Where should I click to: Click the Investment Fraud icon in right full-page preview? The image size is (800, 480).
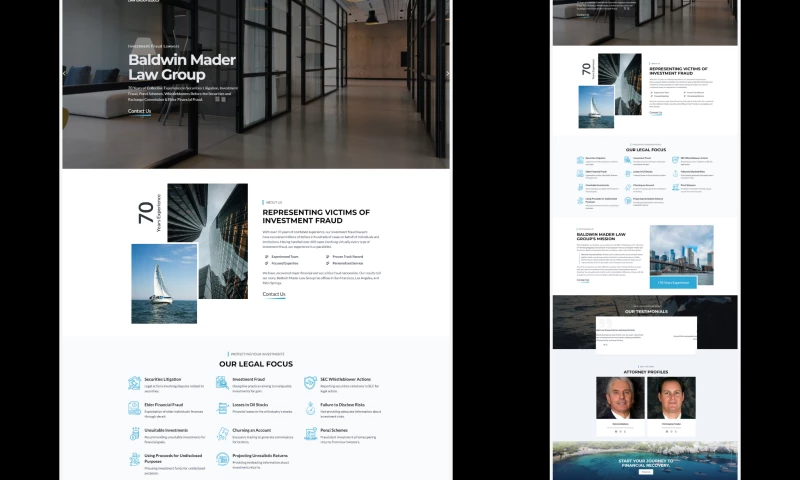[628, 160]
